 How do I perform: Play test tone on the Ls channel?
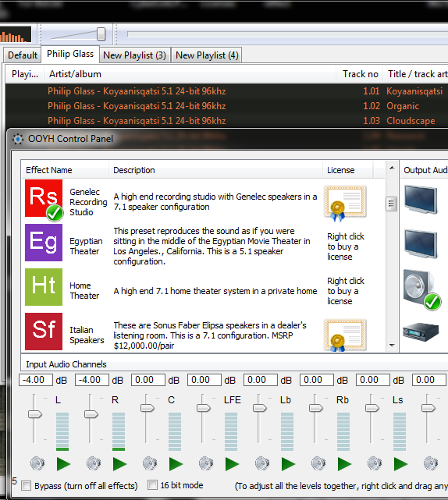[x=401, y=464]
